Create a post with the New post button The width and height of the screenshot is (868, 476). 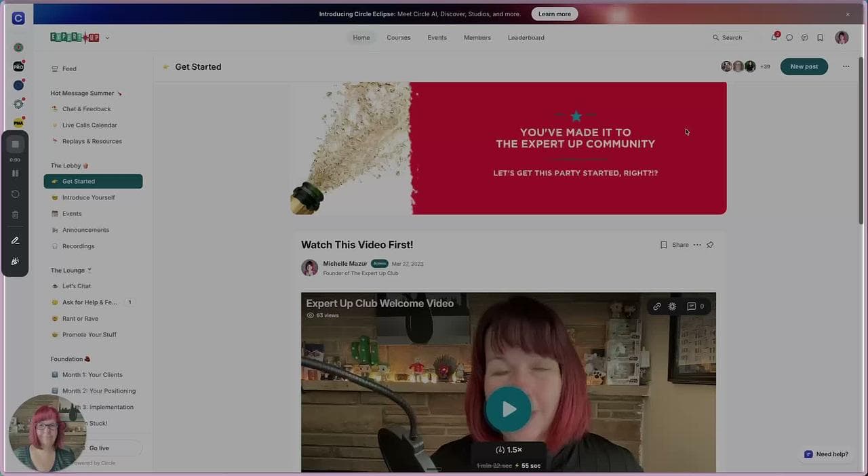point(804,66)
